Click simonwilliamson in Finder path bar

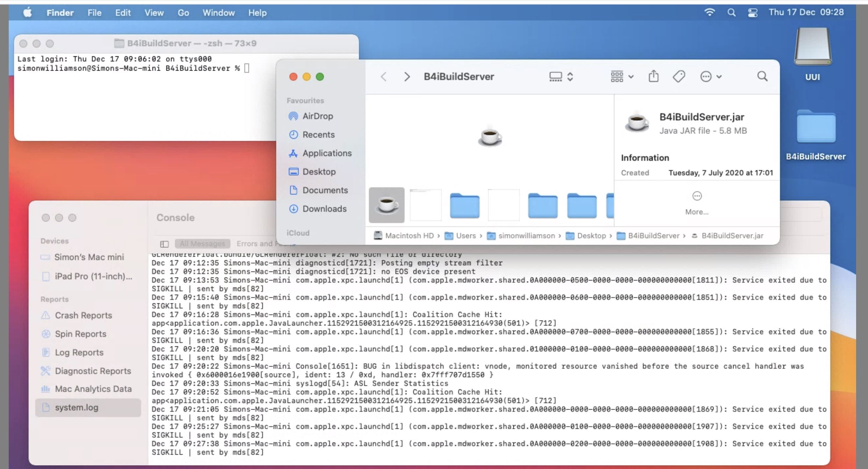(521, 236)
